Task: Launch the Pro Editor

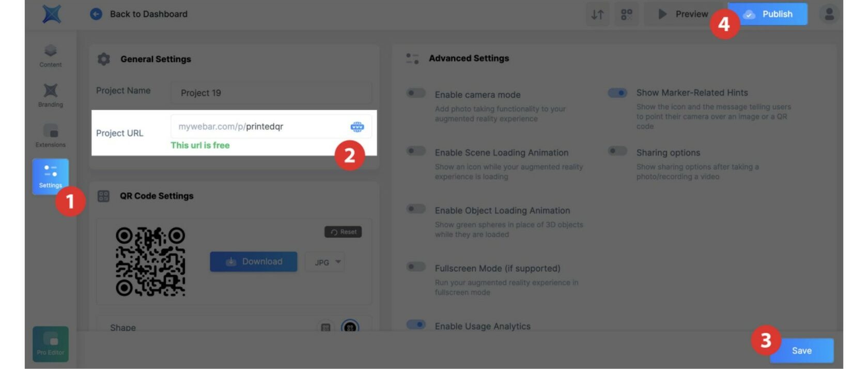Action: pos(51,344)
